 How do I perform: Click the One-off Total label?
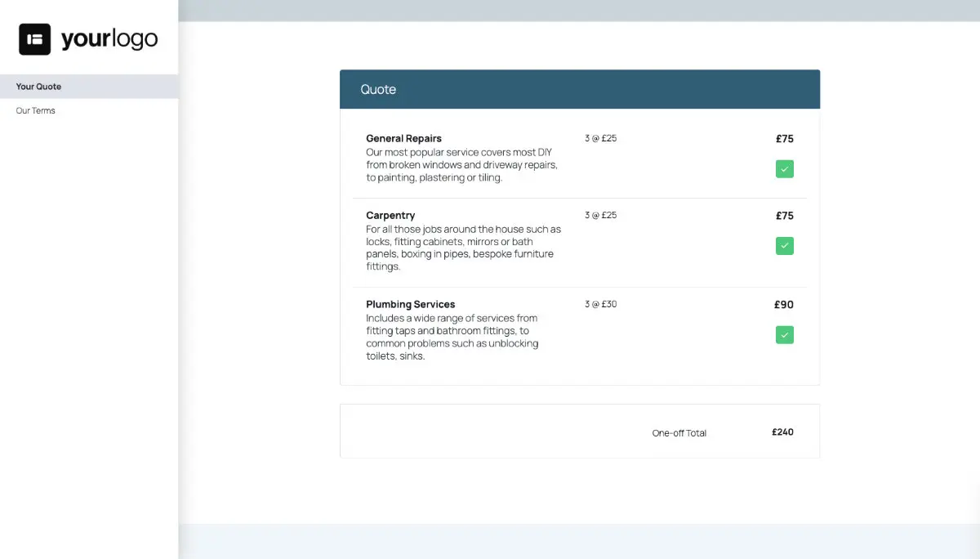pos(679,433)
